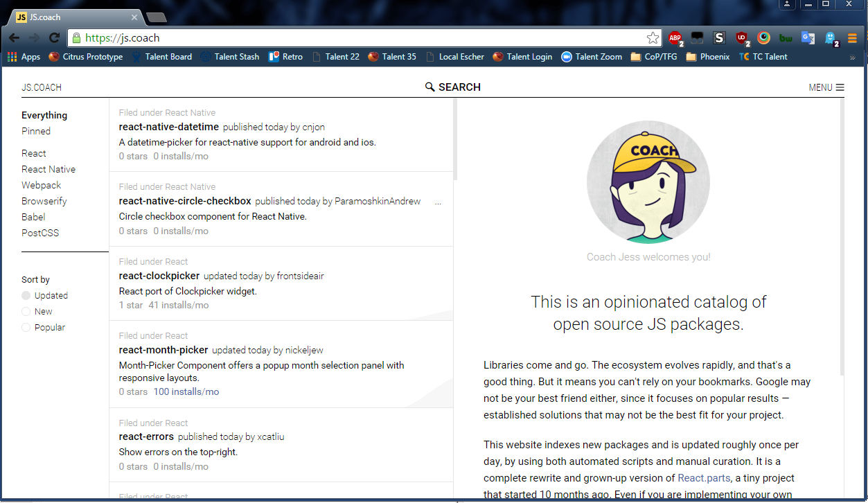Click the '41 installs/mo' stat text
Viewport: 868px width, 503px height.
pyautogui.click(x=179, y=305)
